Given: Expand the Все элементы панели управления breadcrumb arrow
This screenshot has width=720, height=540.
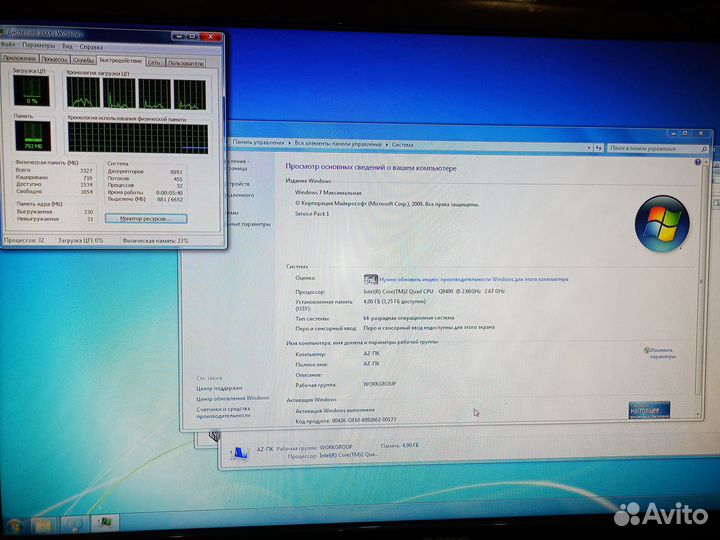Looking at the screenshot, I should [x=387, y=144].
